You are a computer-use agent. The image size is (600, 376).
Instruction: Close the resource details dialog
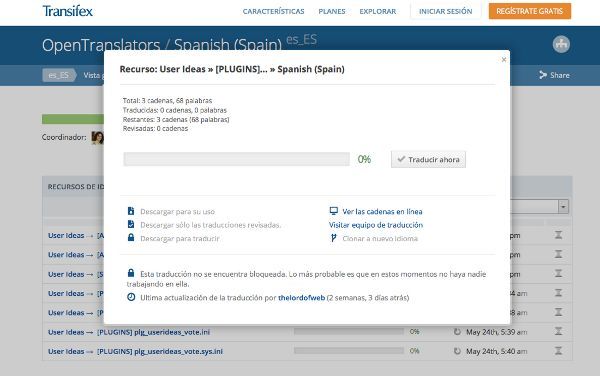[504, 59]
